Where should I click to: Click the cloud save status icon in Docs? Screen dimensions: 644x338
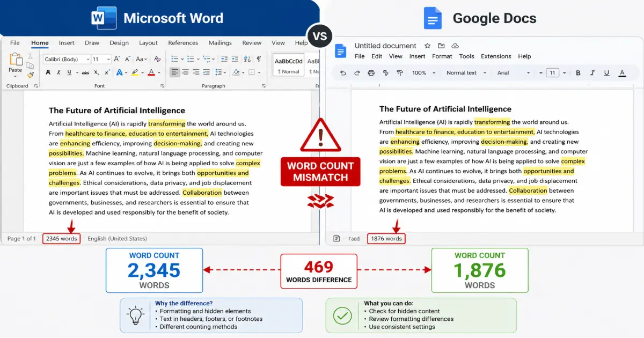pos(455,46)
